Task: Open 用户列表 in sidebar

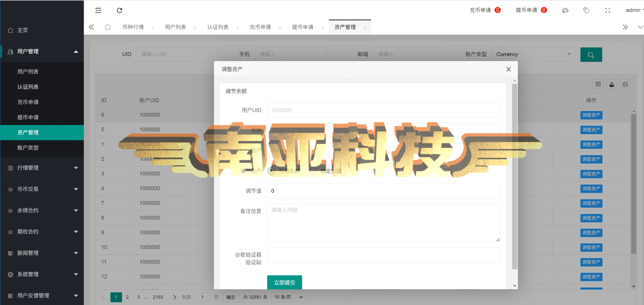Action: click(42, 72)
